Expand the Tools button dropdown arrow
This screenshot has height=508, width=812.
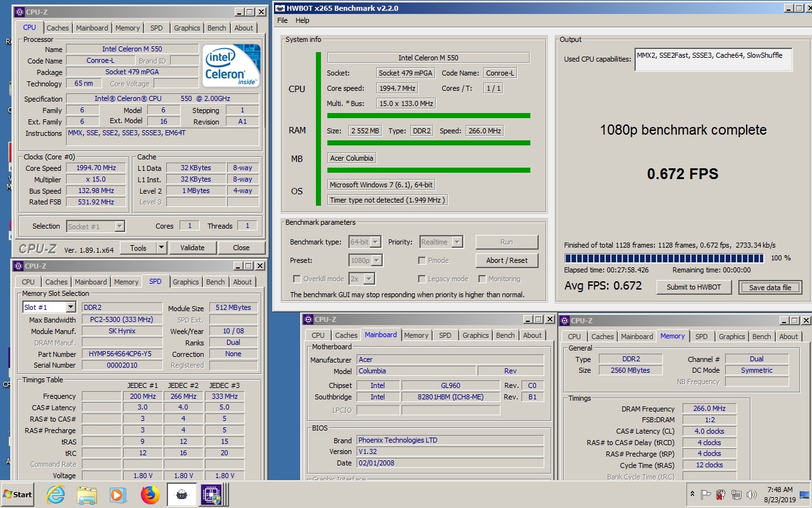coord(162,248)
